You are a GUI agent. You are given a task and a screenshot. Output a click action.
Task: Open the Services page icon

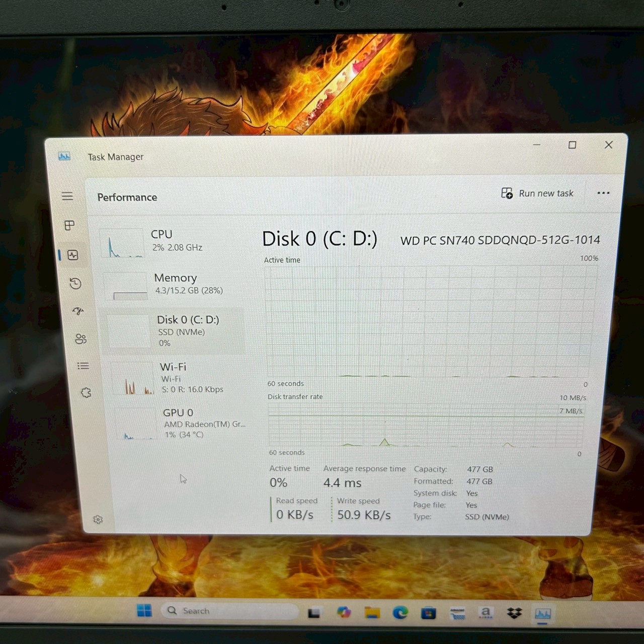pyautogui.click(x=86, y=392)
